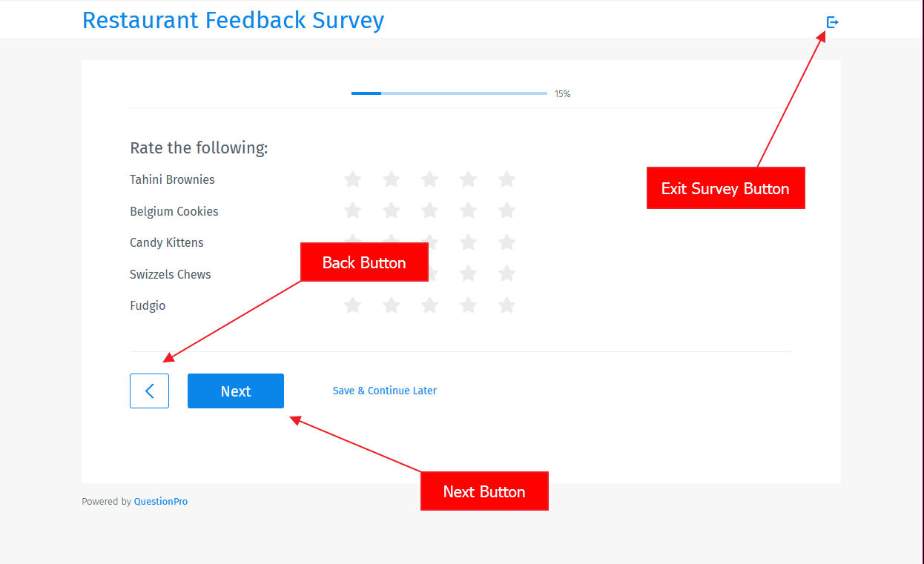Click the Exit Survey icon in the header
Viewport: 924px width, 564px height.
coord(832,21)
